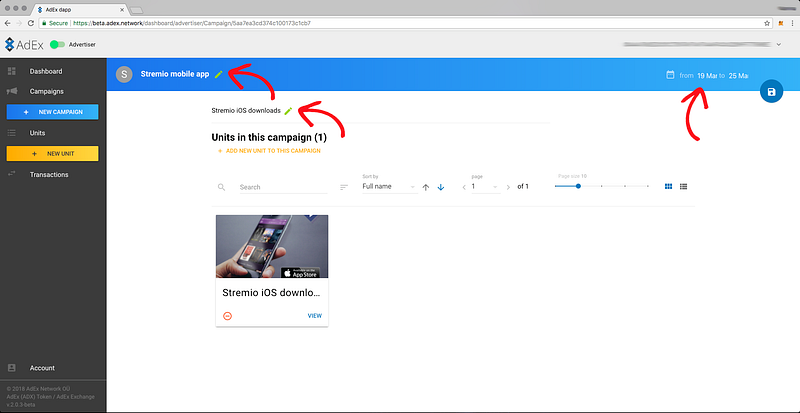Click the Units list icon
The width and height of the screenshot is (800, 413).
pos(12,133)
